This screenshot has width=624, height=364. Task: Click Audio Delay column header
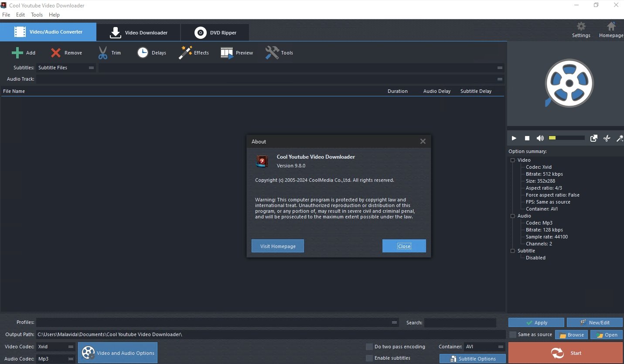pos(437,91)
